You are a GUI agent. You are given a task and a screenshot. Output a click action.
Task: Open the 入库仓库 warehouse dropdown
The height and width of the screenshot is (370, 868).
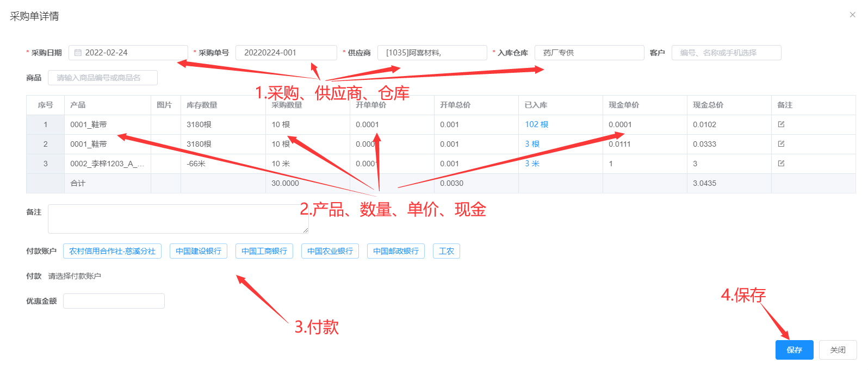[589, 53]
